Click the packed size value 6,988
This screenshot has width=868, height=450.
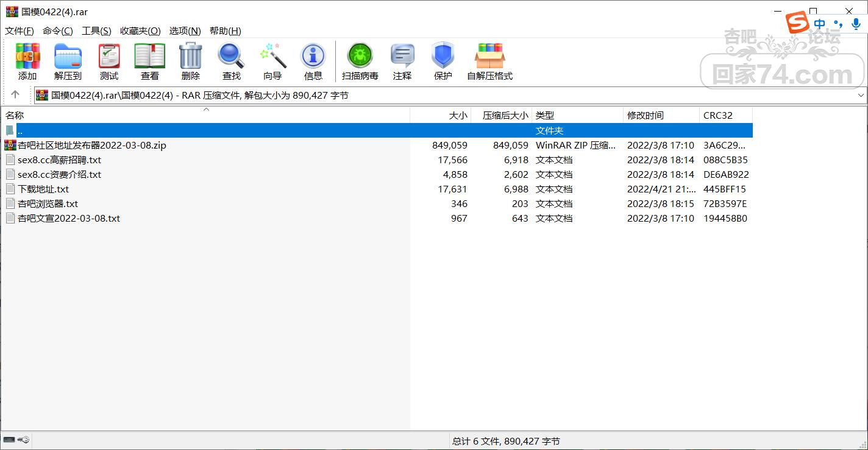[516, 189]
